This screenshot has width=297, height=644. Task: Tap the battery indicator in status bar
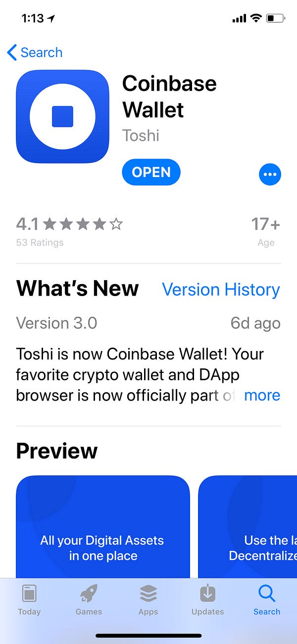coord(276,18)
